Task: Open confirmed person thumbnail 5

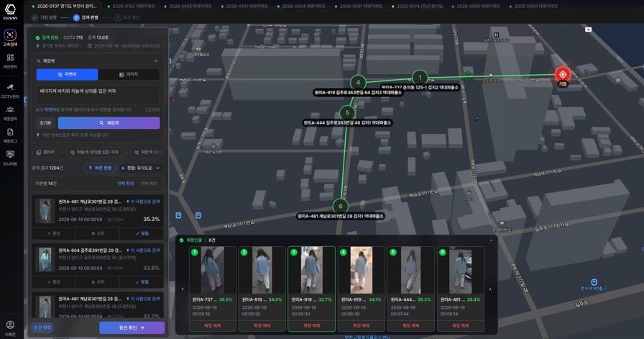Action: point(410,270)
